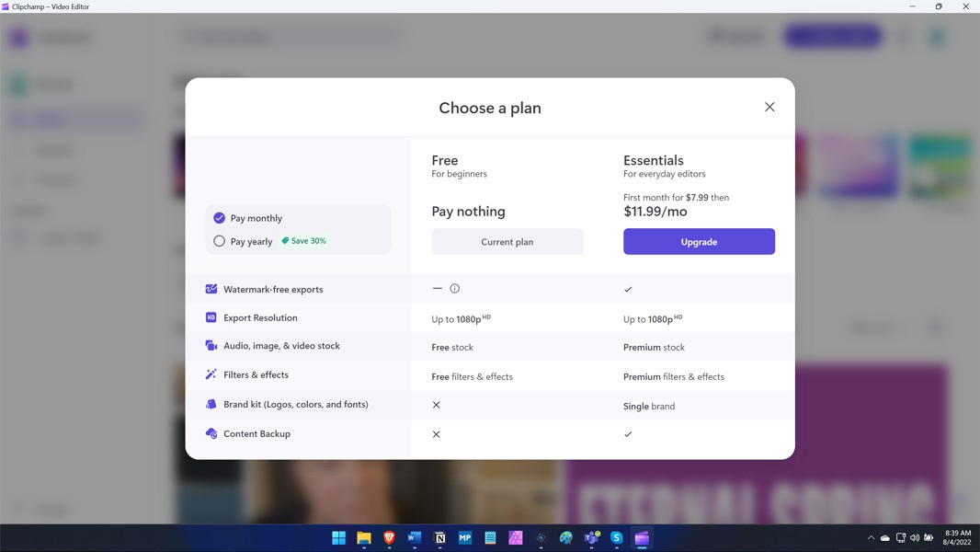
Task: Click the info icon for watermark-free exports
Action: coord(454,289)
